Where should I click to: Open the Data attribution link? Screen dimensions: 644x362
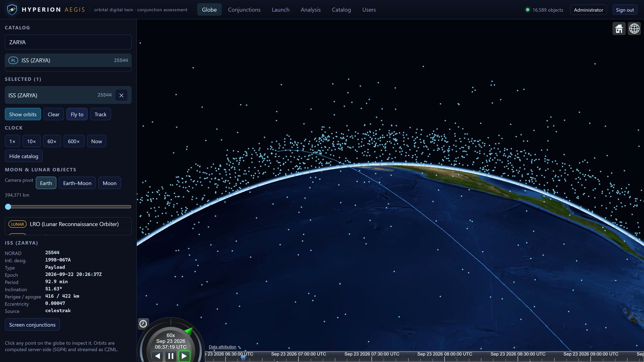tap(223, 347)
